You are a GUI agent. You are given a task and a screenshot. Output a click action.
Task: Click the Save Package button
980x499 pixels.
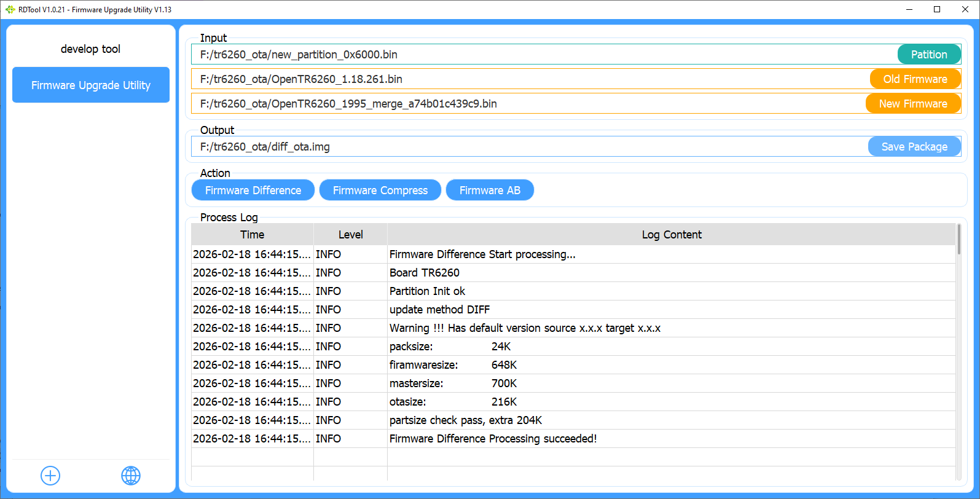914,146
